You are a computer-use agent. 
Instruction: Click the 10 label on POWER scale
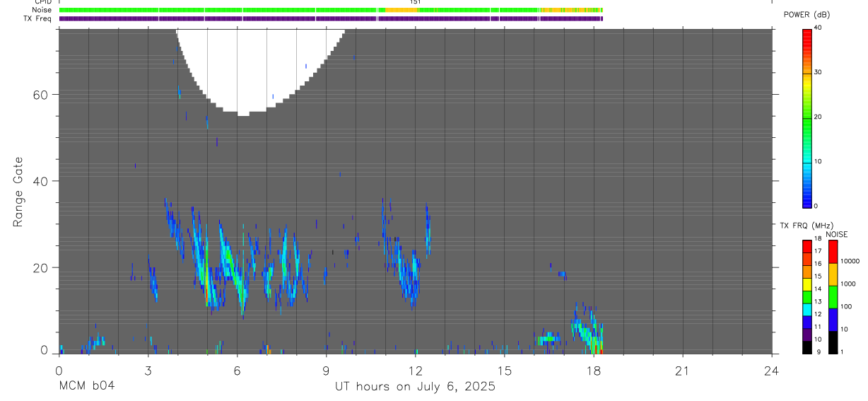coord(818,161)
